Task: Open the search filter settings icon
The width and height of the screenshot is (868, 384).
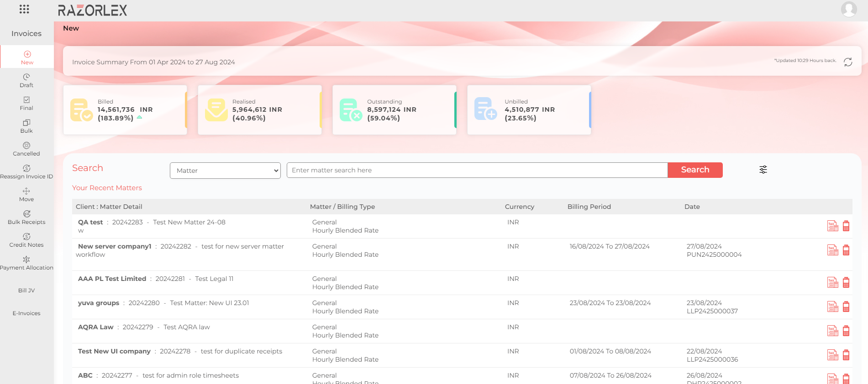Action: [x=763, y=170]
